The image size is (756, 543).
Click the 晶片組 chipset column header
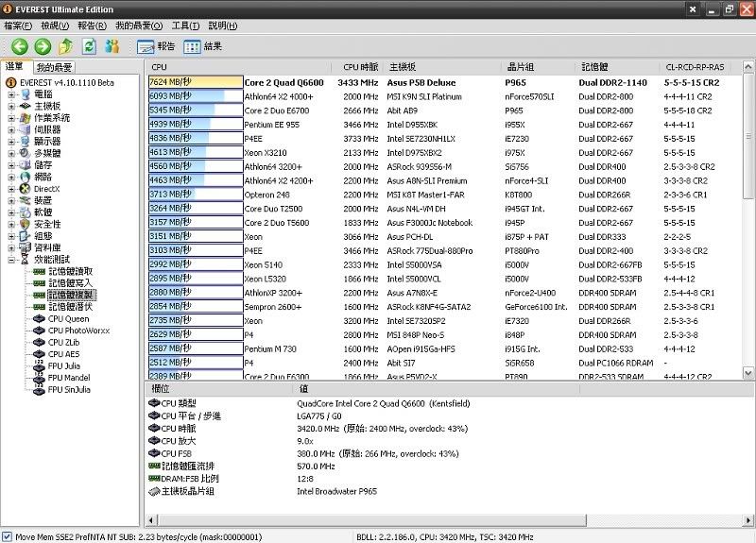pyautogui.click(x=521, y=67)
